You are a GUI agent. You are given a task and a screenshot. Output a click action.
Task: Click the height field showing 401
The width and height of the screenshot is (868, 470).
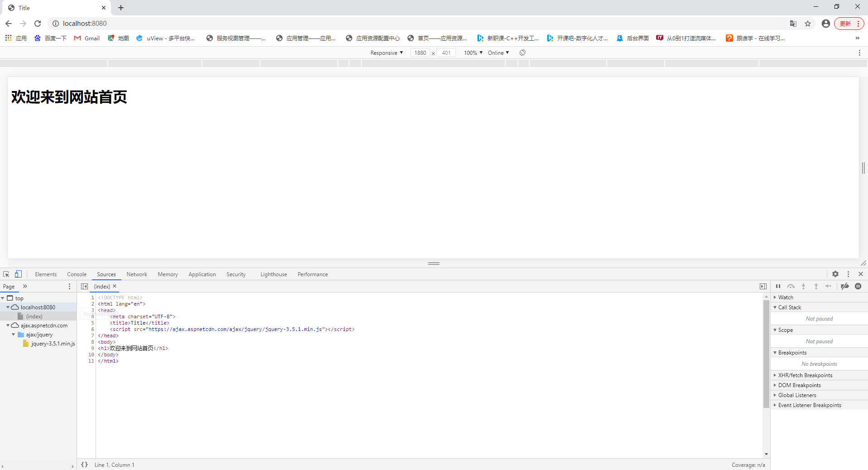pyautogui.click(x=446, y=53)
